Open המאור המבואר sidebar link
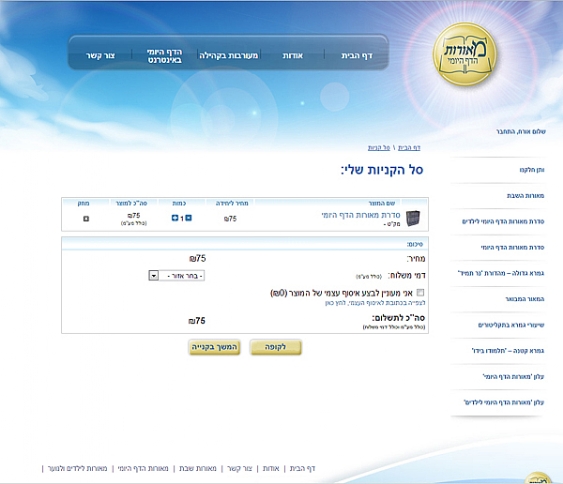The image size is (563, 484). pos(525,299)
